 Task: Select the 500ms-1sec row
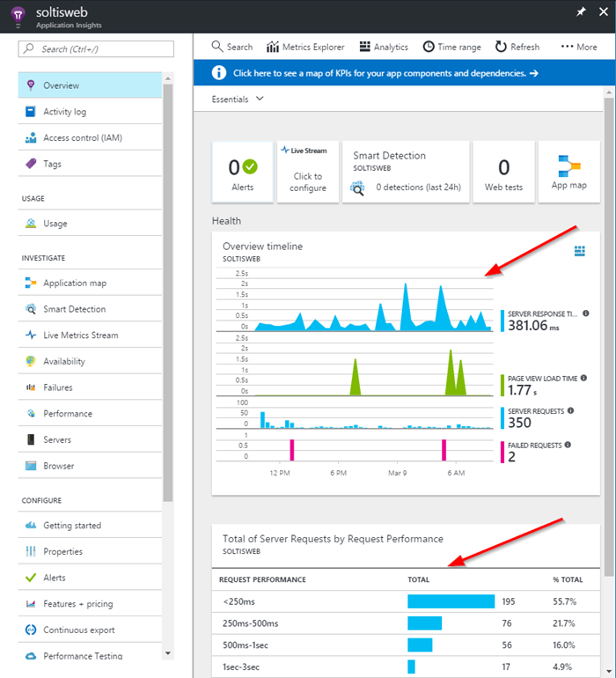point(406,645)
